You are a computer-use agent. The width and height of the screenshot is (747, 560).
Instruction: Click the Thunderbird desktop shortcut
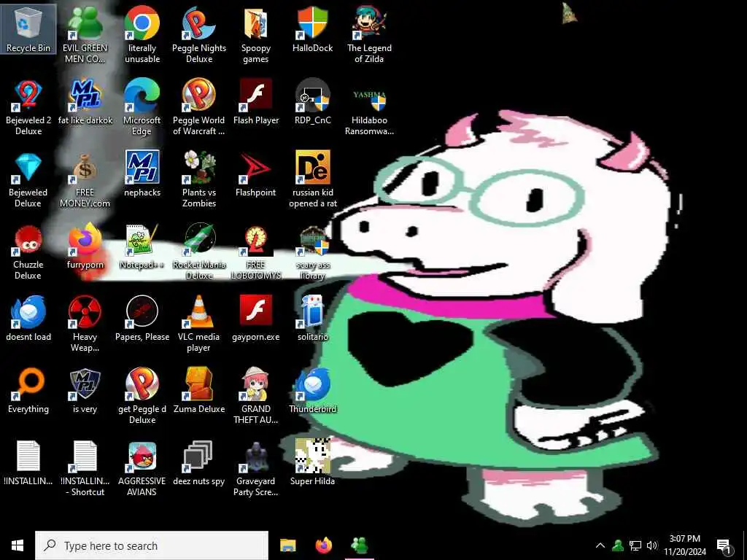312,391
